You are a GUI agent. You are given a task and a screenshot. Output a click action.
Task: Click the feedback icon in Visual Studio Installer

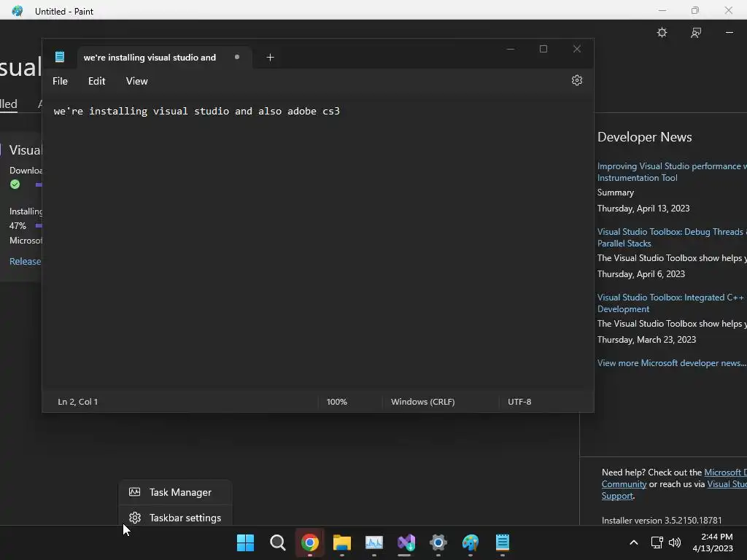(695, 32)
